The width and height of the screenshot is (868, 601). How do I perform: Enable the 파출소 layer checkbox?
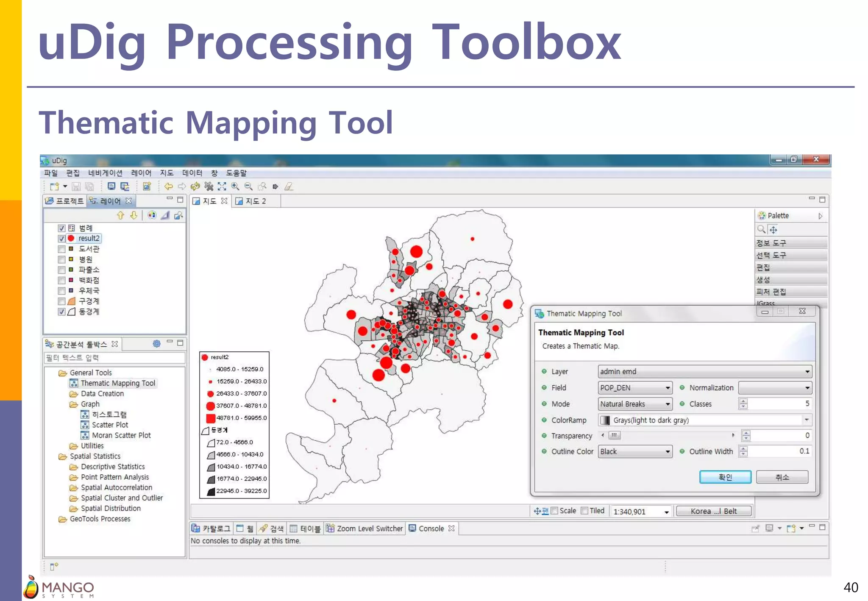pos(61,270)
